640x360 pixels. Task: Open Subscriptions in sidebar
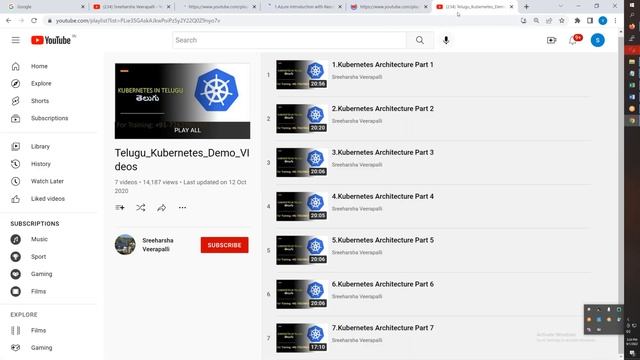pyautogui.click(x=49, y=118)
